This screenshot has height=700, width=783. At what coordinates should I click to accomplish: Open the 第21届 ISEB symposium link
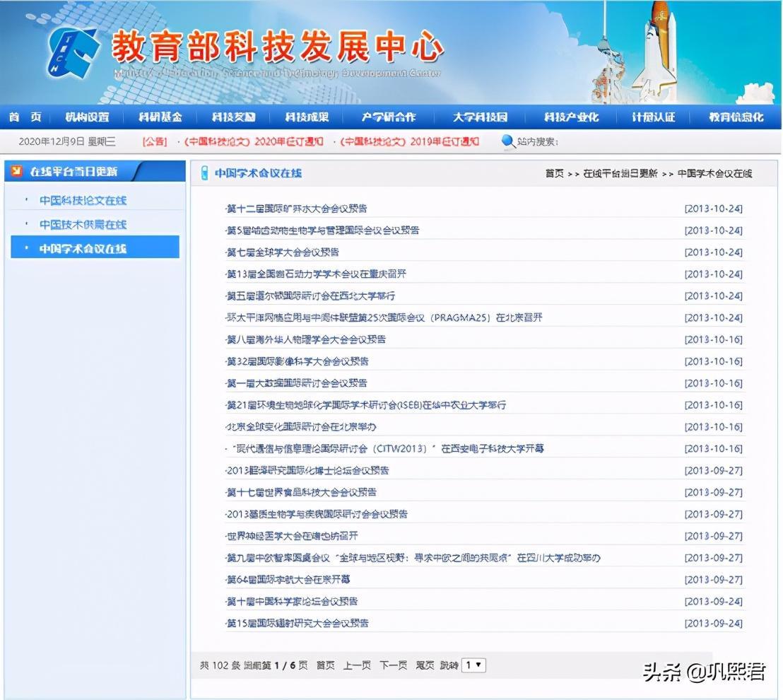366,405
